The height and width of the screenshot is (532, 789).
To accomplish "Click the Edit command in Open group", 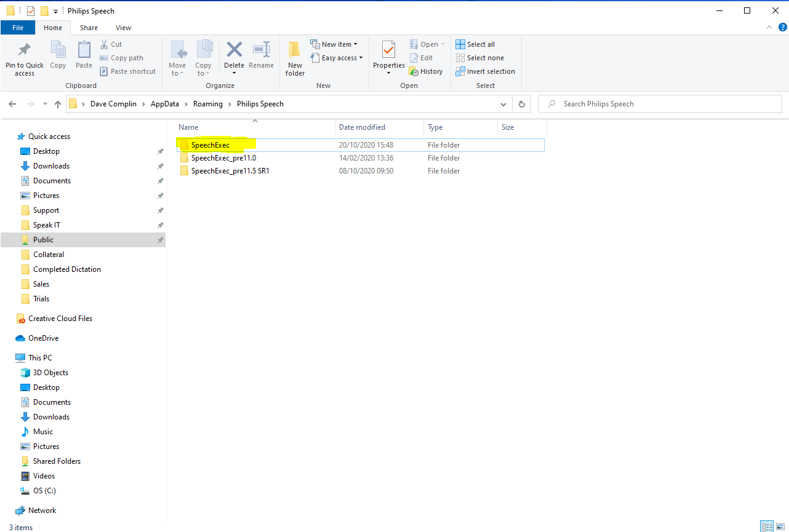I will [x=422, y=58].
